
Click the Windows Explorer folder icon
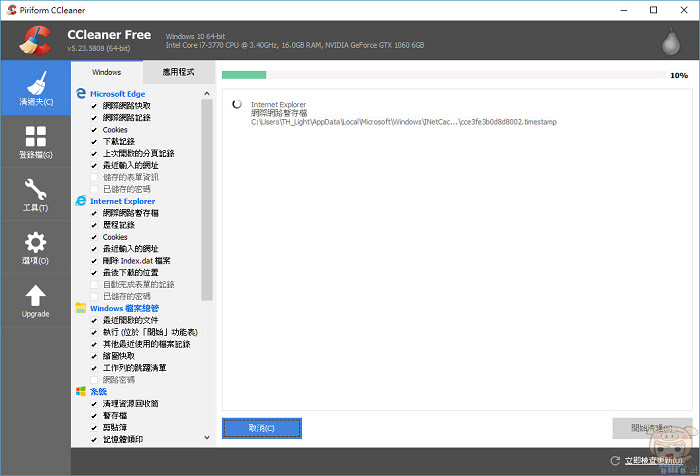(81, 308)
